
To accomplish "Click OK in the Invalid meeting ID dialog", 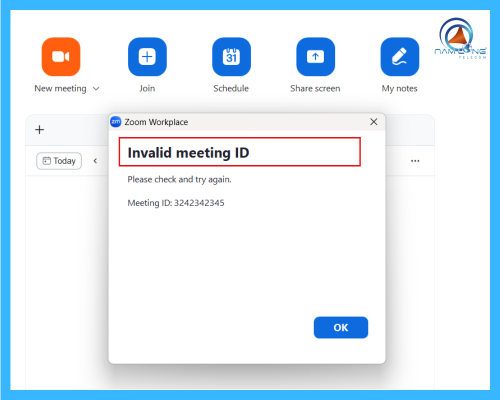I will point(341,327).
